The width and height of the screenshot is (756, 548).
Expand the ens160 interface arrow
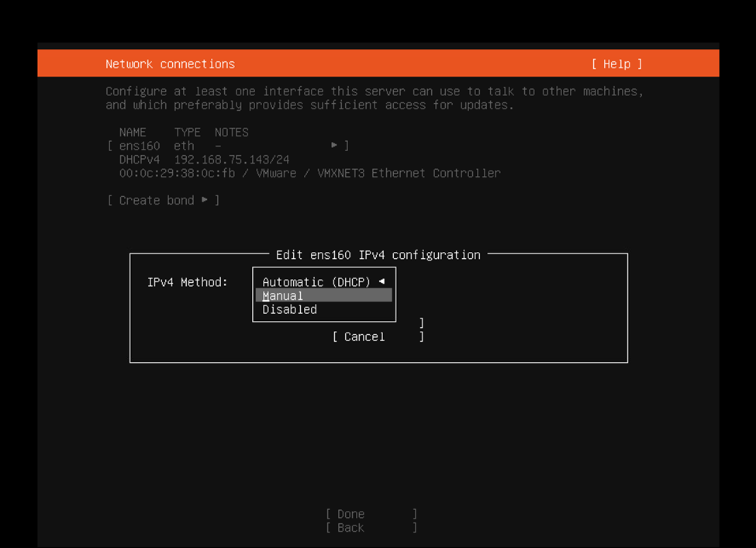(334, 145)
